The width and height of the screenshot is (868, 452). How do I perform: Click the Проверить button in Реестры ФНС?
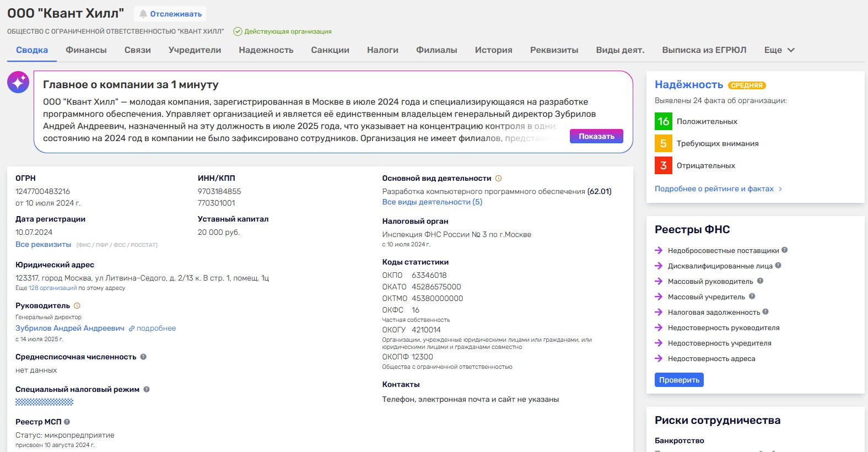[x=679, y=380]
